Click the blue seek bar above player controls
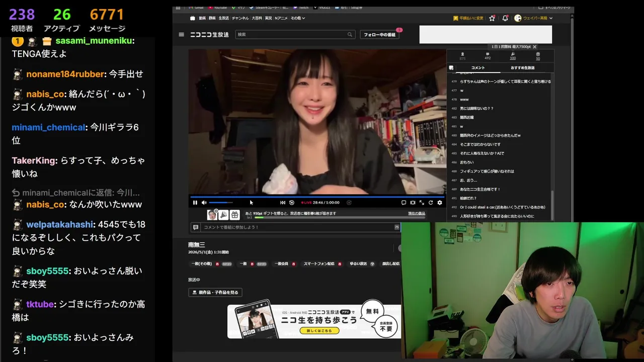The image size is (644, 362). (x=317, y=197)
